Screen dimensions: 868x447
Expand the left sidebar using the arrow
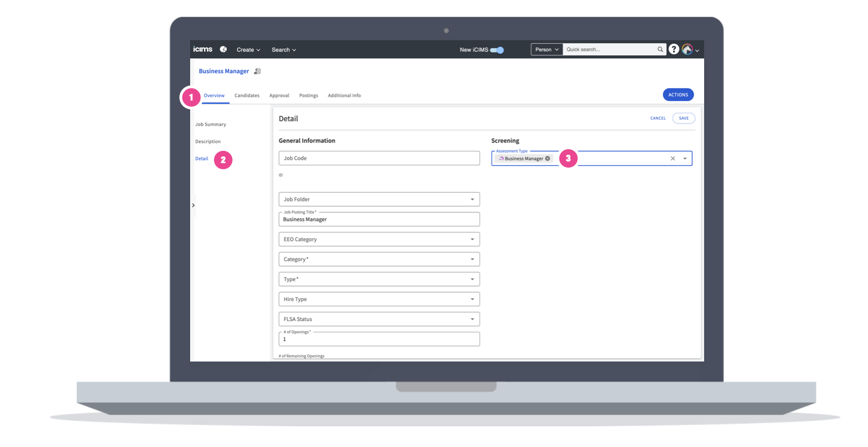click(194, 206)
